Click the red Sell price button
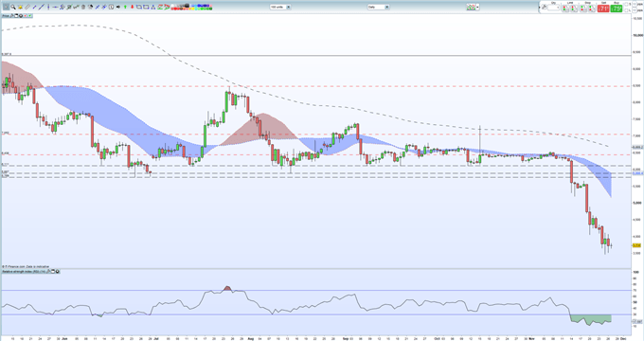 coord(603,9)
